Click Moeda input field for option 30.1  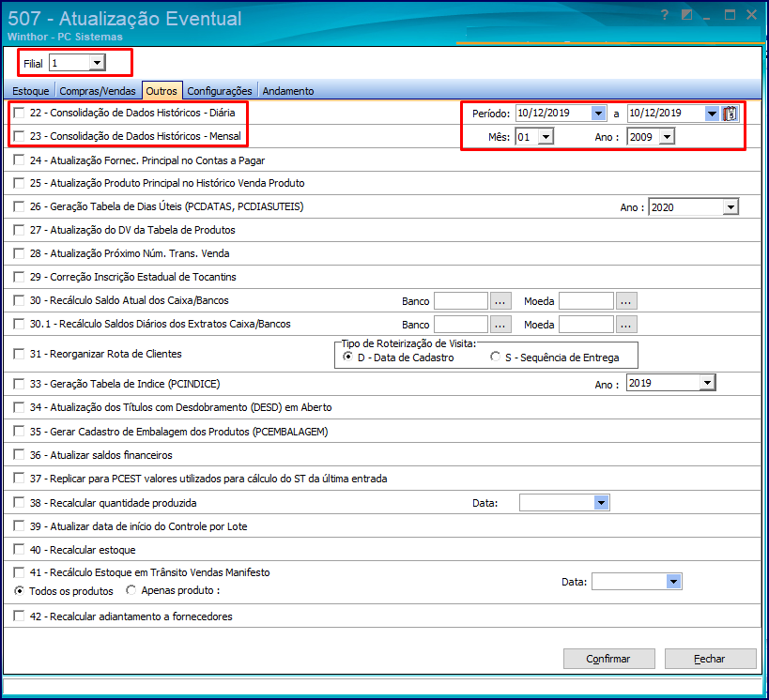click(x=587, y=325)
